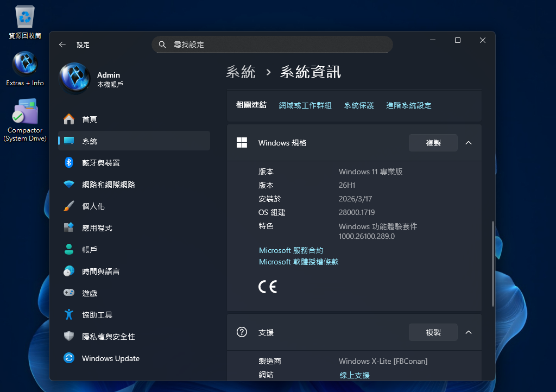Click the install date 2026/3/17
This screenshot has width=556, height=392.
tap(355, 199)
